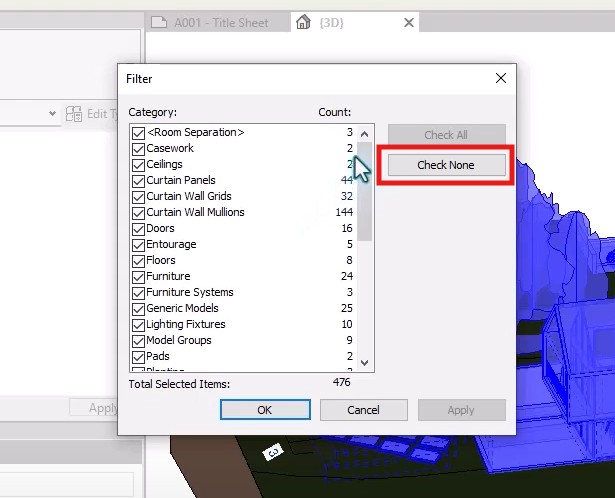This screenshot has height=498, width=615.
Task: Toggle the Curtain Wall Mullions checkbox
Action: pos(138,212)
